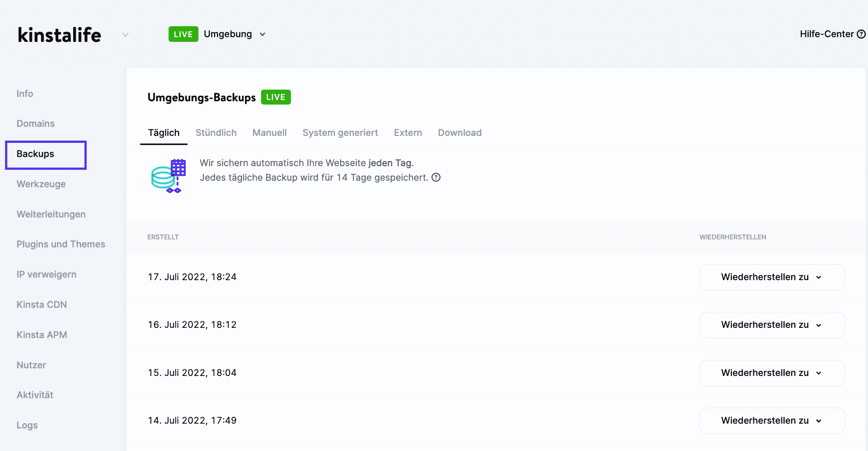Select the Download backup tab
868x451 pixels.
[x=460, y=133]
